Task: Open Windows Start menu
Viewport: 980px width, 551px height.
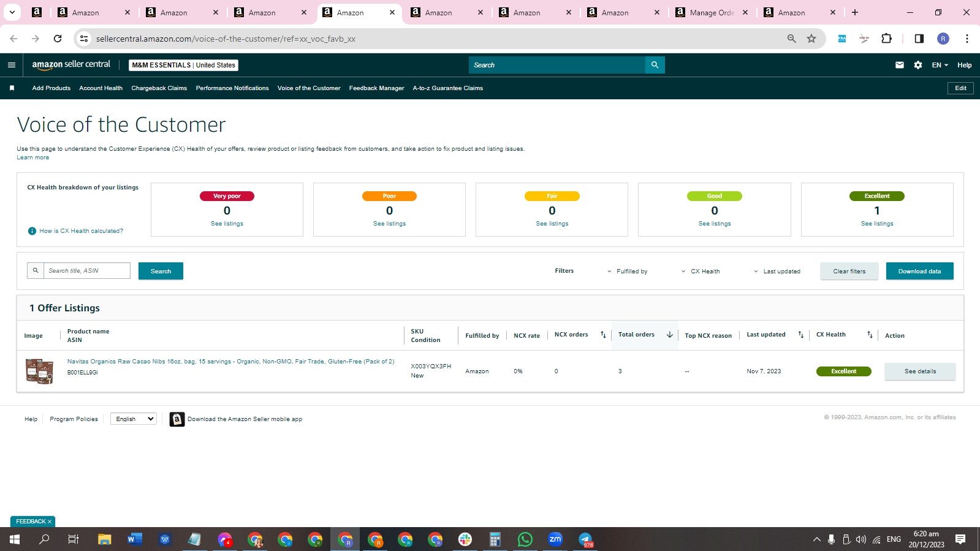Action: 15,539
